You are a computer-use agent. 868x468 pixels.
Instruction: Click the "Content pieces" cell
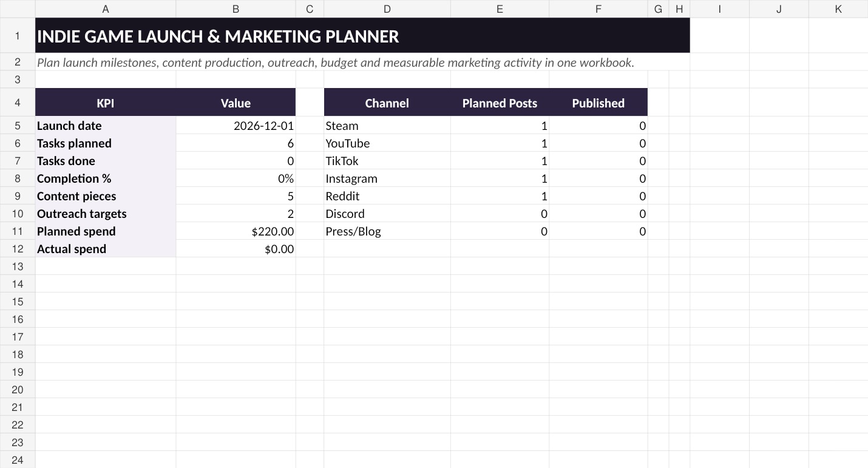coord(106,196)
